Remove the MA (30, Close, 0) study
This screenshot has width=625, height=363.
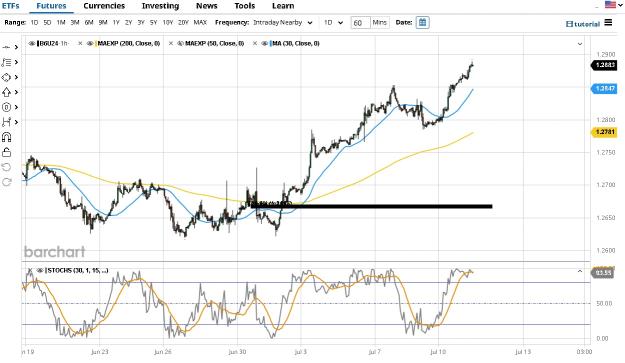click(255, 43)
